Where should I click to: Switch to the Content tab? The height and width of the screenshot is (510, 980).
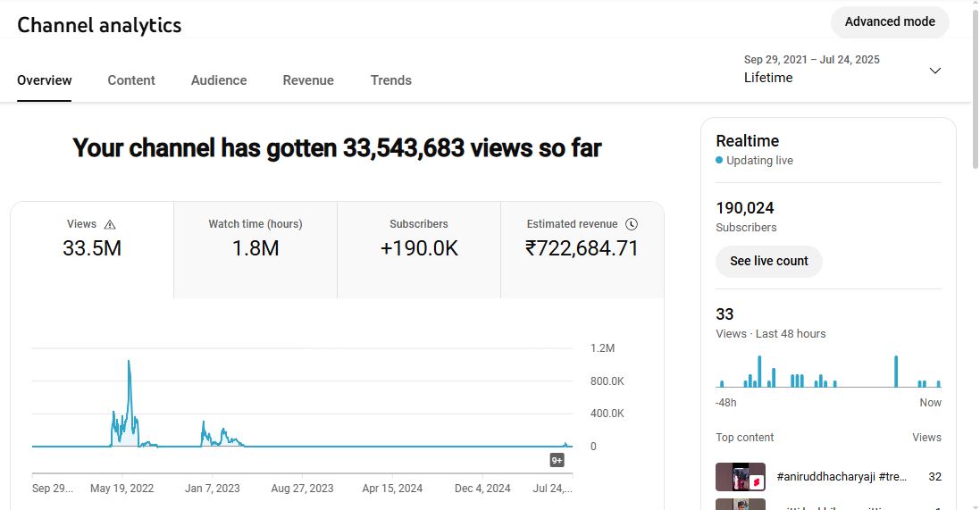pyautogui.click(x=131, y=80)
